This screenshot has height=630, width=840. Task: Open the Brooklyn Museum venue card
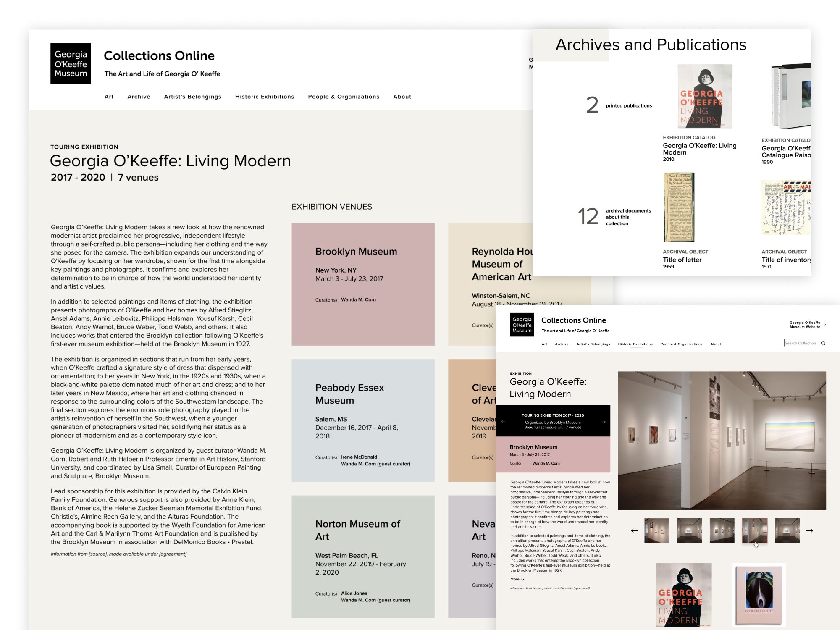pyautogui.click(x=363, y=284)
